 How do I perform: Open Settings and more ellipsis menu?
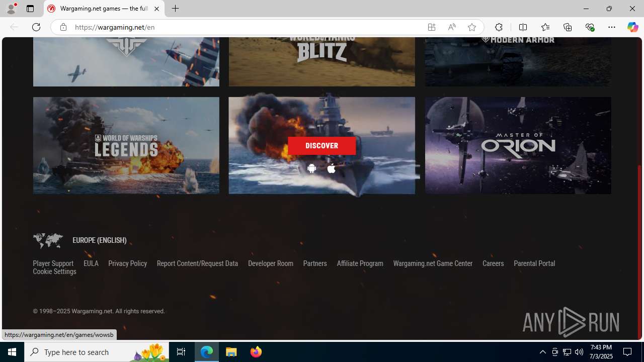click(612, 27)
